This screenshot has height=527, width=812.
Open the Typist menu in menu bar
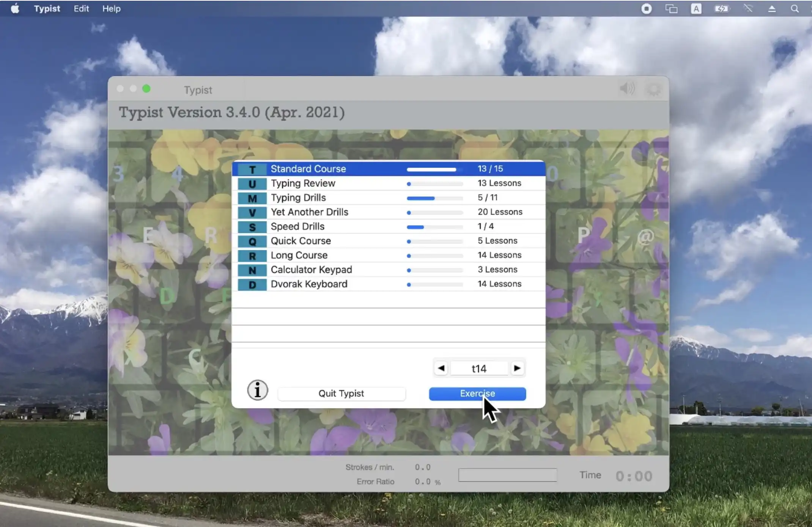pyautogui.click(x=47, y=8)
